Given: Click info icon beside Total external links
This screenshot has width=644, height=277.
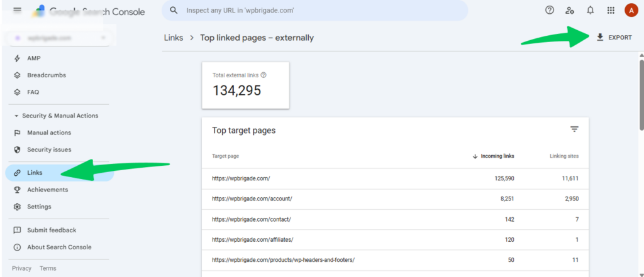Looking at the screenshot, I should pyautogui.click(x=264, y=75).
